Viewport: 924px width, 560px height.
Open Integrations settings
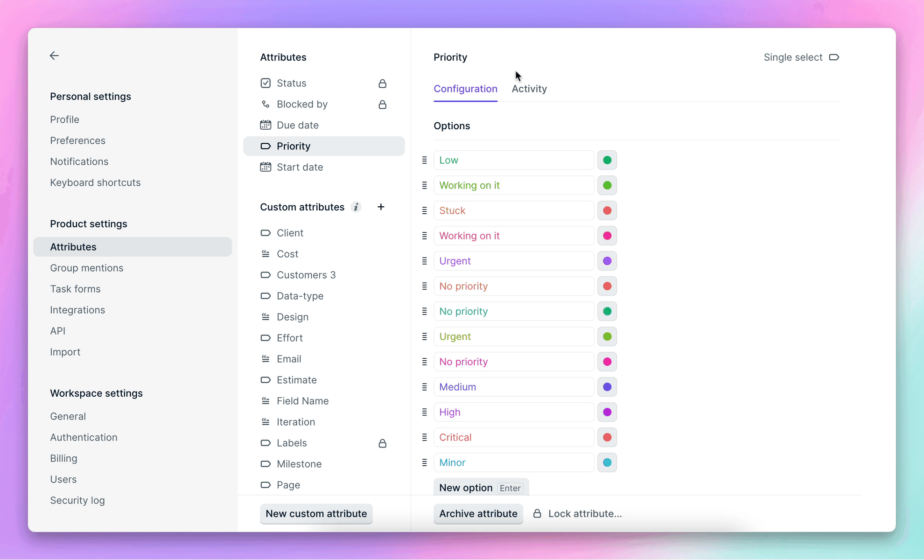click(x=77, y=310)
